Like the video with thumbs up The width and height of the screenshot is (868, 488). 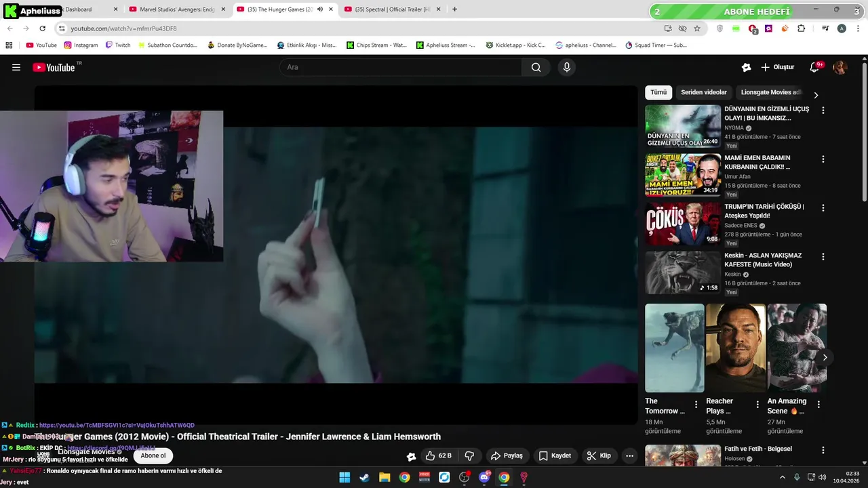(x=438, y=455)
